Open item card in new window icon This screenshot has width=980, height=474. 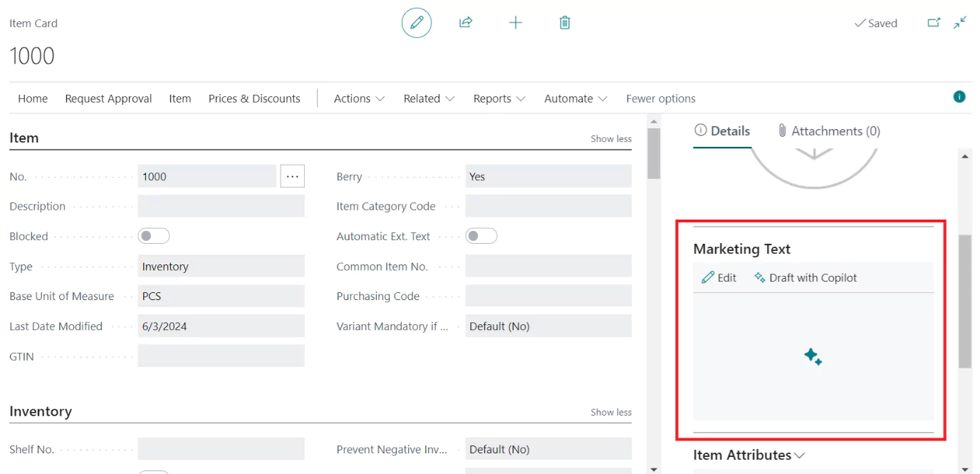click(x=934, y=23)
